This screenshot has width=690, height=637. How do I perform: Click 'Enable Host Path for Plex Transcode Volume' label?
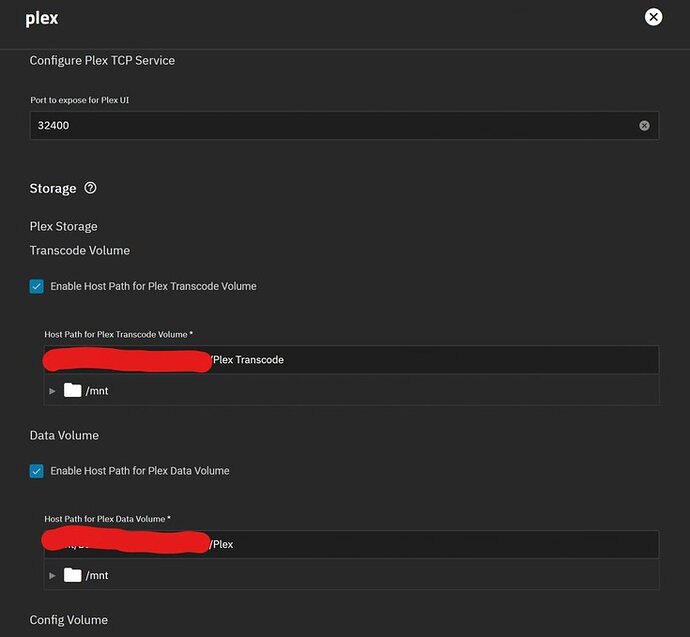(x=153, y=287)
